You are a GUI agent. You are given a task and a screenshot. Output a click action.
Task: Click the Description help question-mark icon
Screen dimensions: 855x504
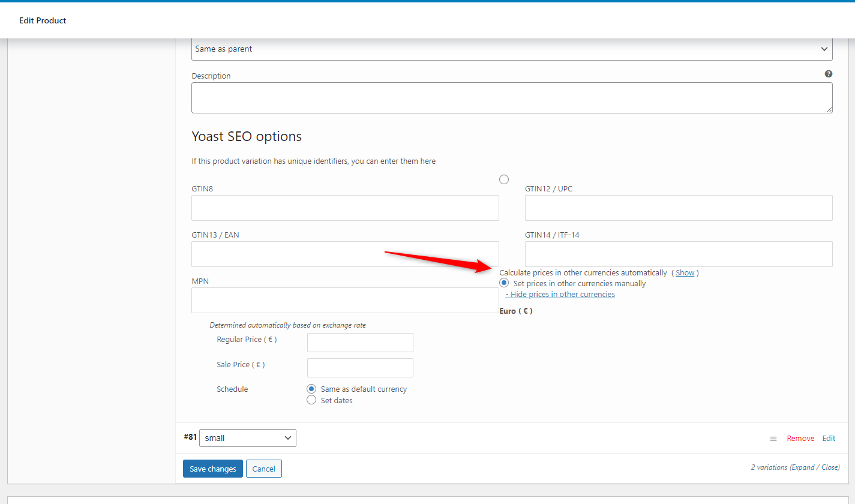pyautogui.click(x=829, y=74)
